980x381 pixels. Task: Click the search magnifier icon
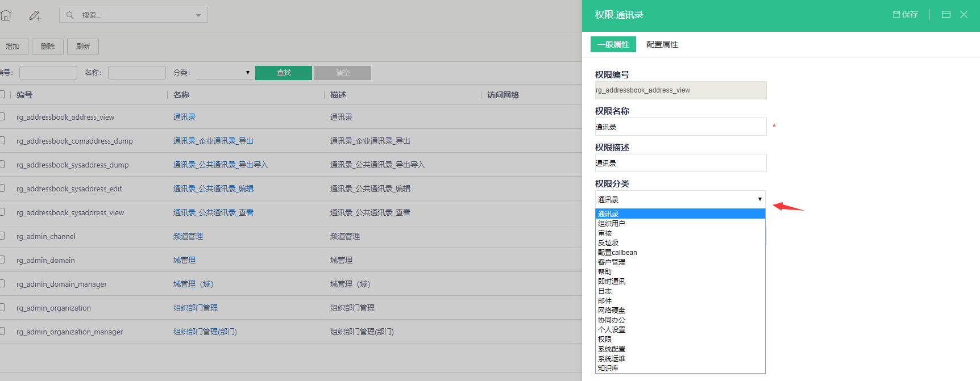pos(70,15)
